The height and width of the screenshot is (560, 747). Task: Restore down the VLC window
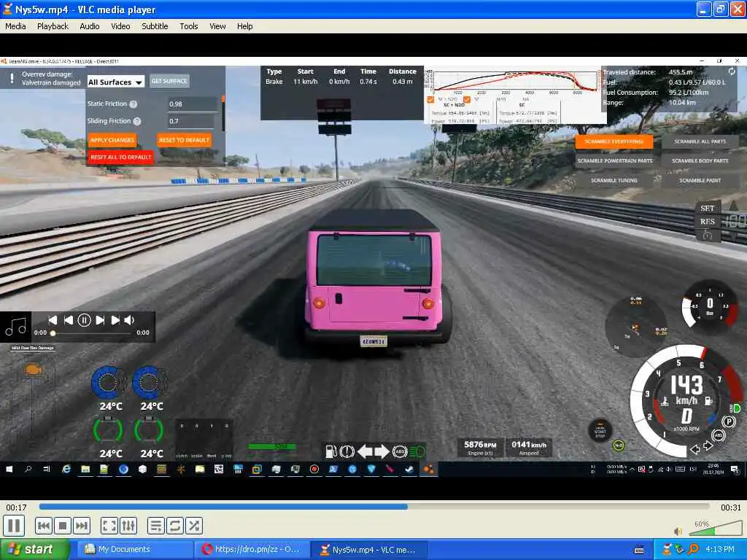tap(721, 9)
